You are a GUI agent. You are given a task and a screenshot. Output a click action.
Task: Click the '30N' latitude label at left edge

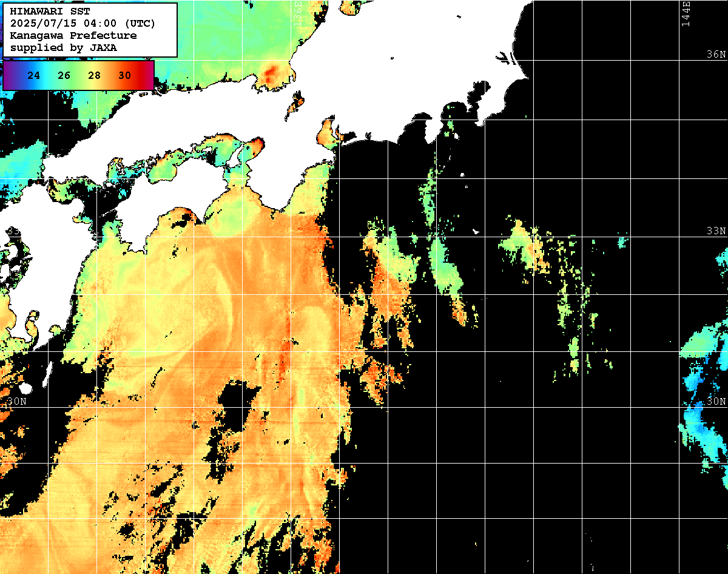pyautogui.click(x=18, y=402)
